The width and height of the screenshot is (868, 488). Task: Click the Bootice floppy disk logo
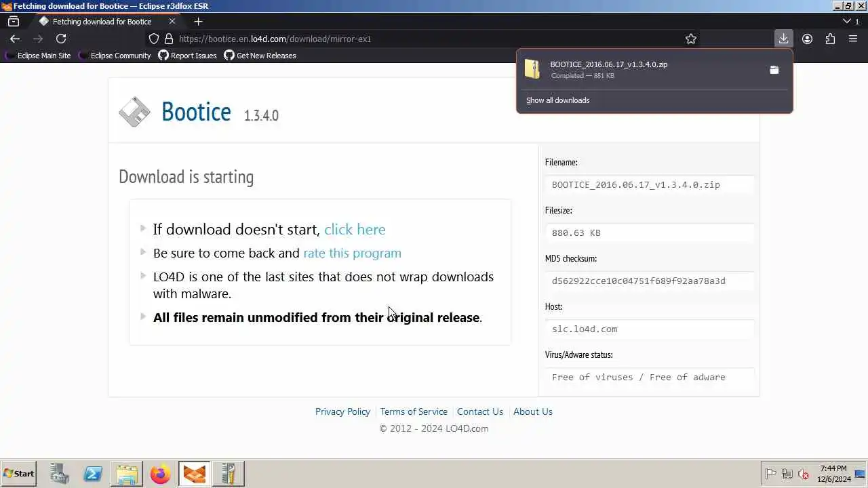pos(134,112)
